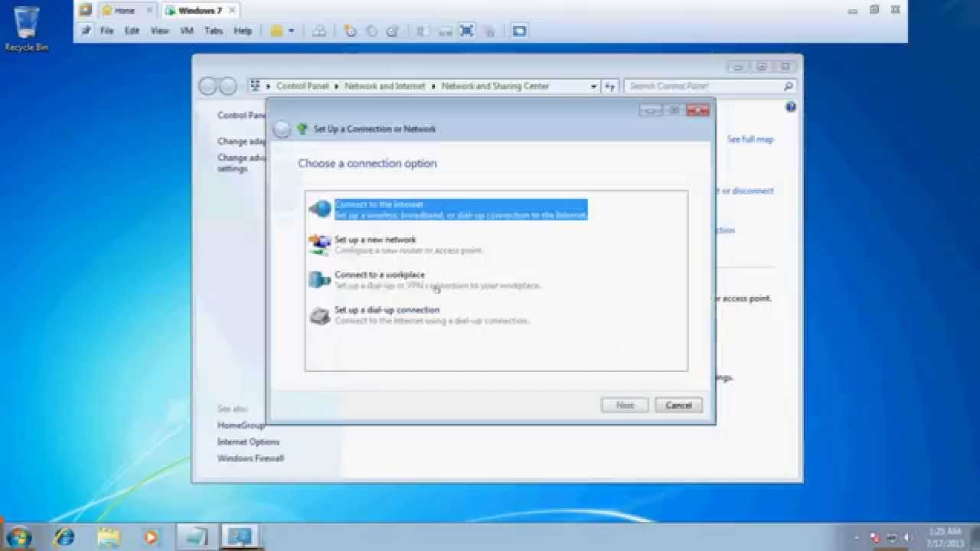Click the send Ctrl+Alt+Del toolbar icon

tap(319, 31)
